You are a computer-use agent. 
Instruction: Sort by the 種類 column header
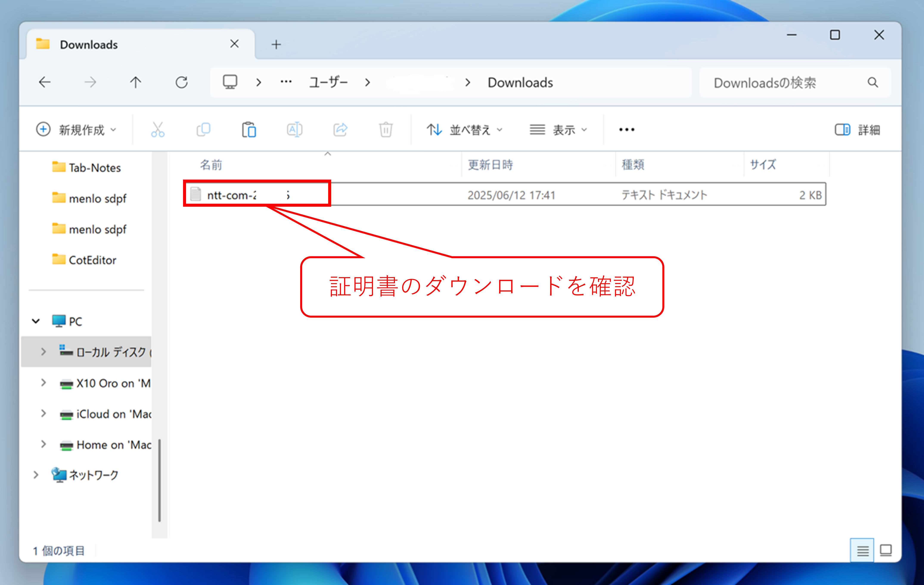point(633,164)
